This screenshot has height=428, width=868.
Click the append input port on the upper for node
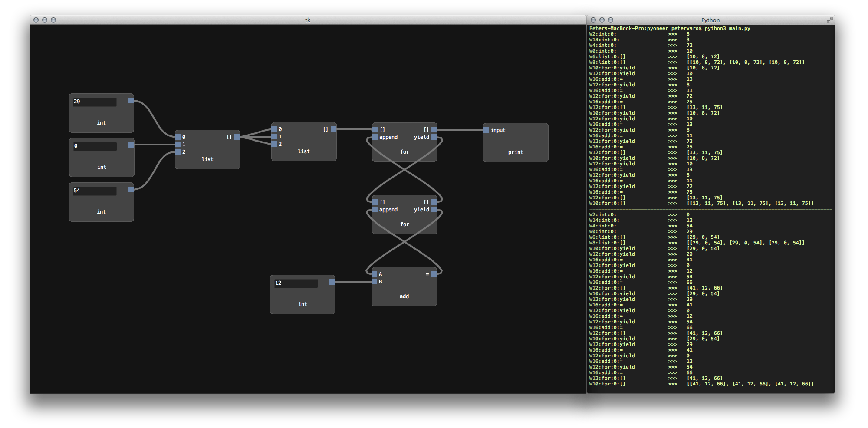tap(375, 137)
